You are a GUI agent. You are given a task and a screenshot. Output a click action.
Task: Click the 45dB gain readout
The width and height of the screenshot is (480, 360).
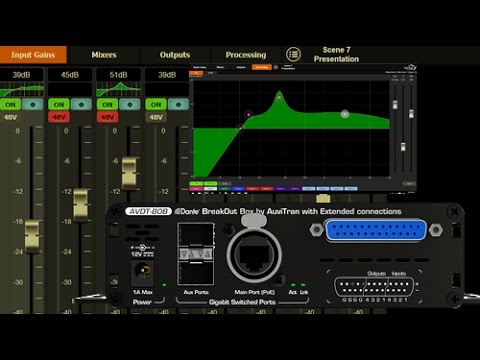point(70,75)
